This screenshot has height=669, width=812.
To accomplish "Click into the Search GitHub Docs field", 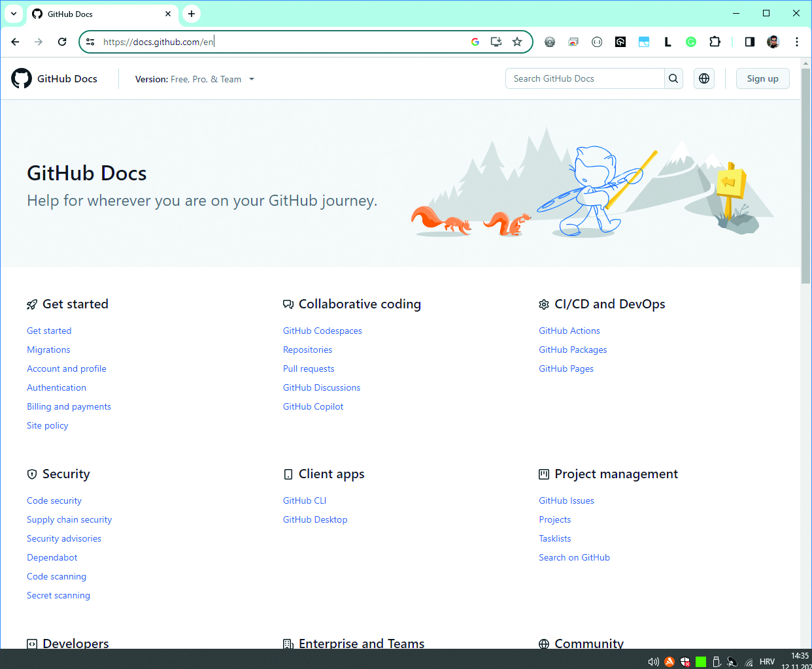I will pyautogui.click(x=585, y=78).
